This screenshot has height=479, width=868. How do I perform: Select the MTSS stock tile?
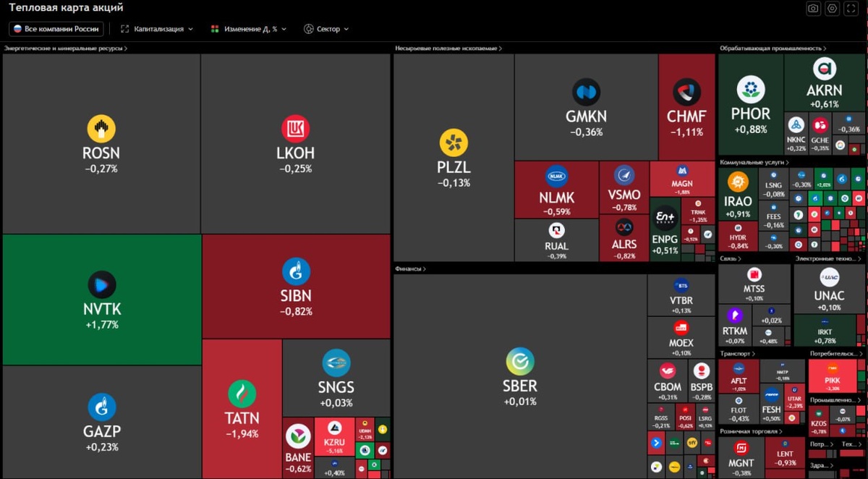(x=754, y=284)
